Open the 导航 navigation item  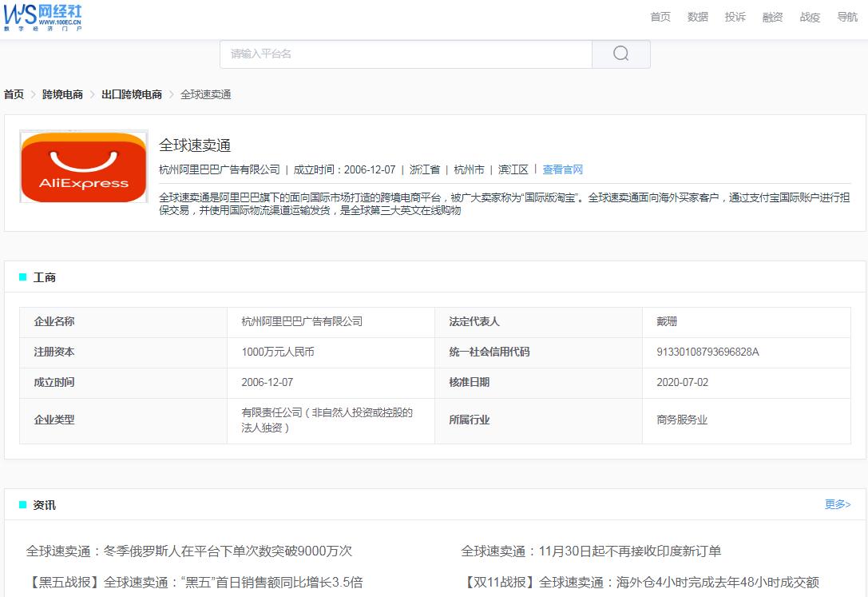tap(846, 17)
